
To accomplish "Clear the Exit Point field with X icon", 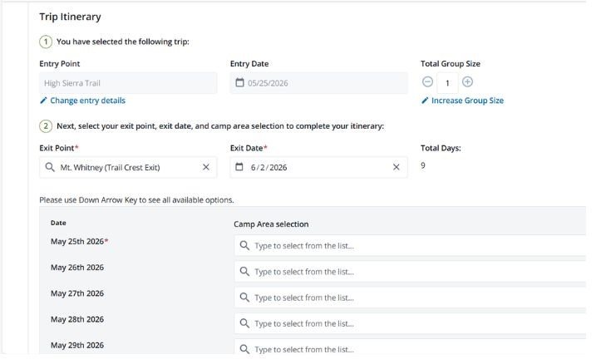I will click(206, 167).
